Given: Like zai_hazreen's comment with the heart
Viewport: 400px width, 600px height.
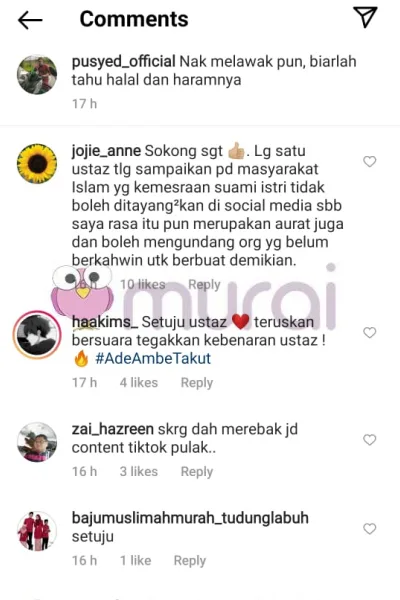Looking at the screenshot, I should [369, 440].
